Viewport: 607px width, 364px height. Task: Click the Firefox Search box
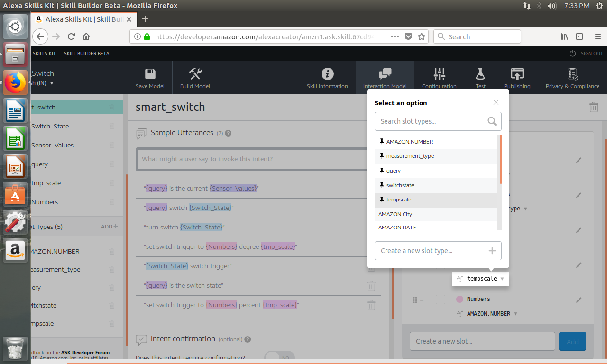coord(477,36)
